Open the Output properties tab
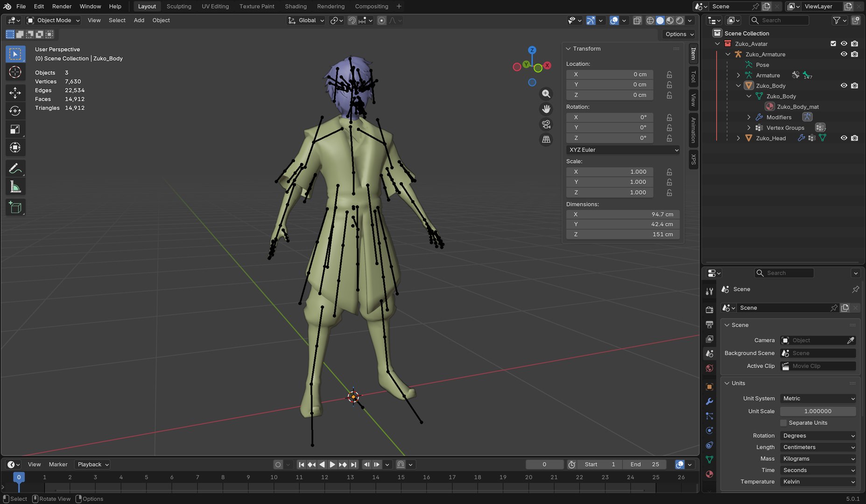This screenshot has height=504, width=866. tap(709, 324)
